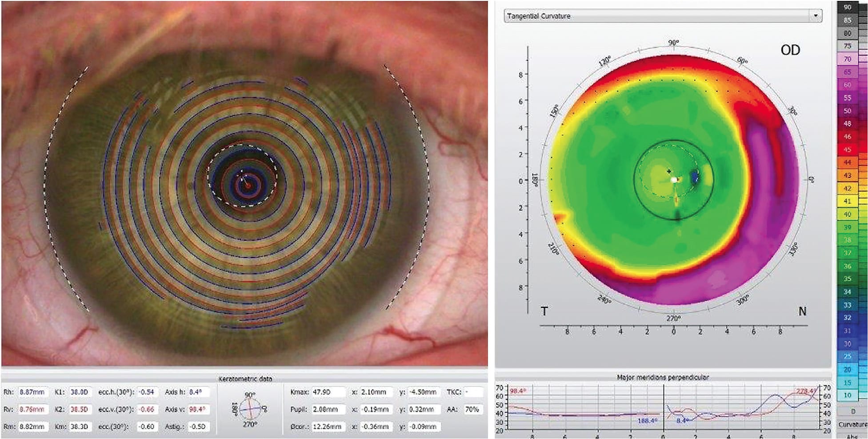This screenshot has width=868, height=439.
Task: Select the Rh value field 8.87mm
Action: (x=32, y=392)
